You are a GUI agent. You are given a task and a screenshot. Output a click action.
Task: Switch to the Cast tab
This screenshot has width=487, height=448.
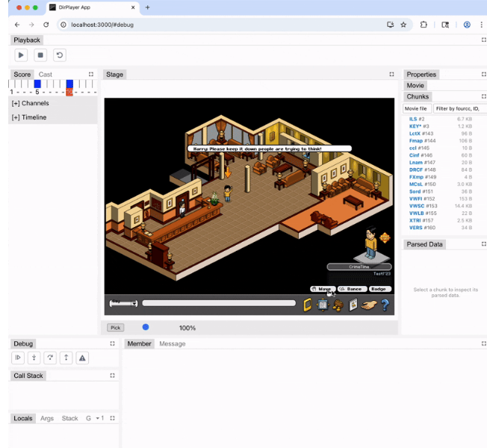pyautogui.click(x=46, y=75)
